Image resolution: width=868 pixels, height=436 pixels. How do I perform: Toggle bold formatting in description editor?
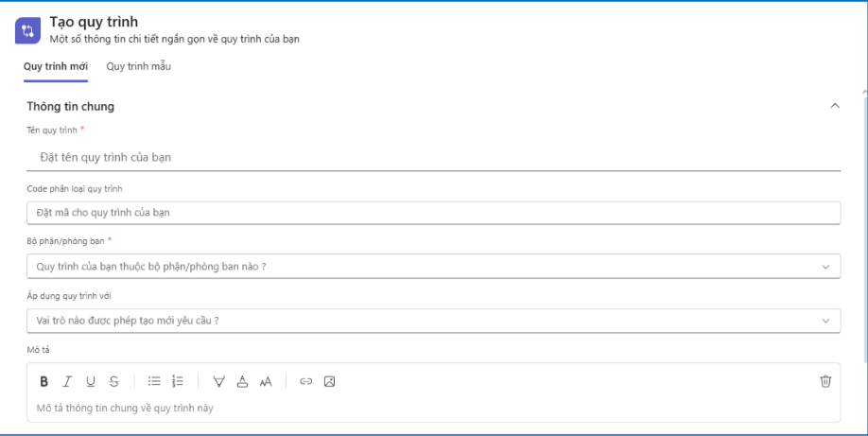click(43, 382)
